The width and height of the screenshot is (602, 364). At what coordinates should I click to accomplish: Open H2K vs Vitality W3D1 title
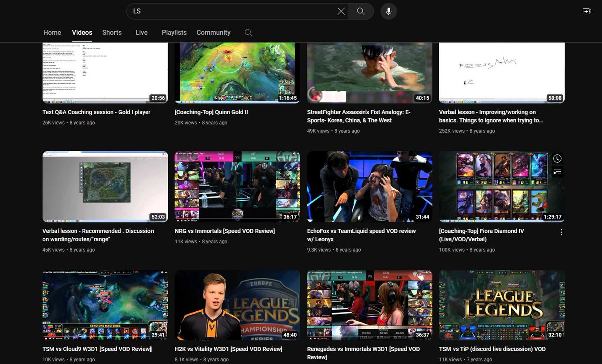[228, 349]
